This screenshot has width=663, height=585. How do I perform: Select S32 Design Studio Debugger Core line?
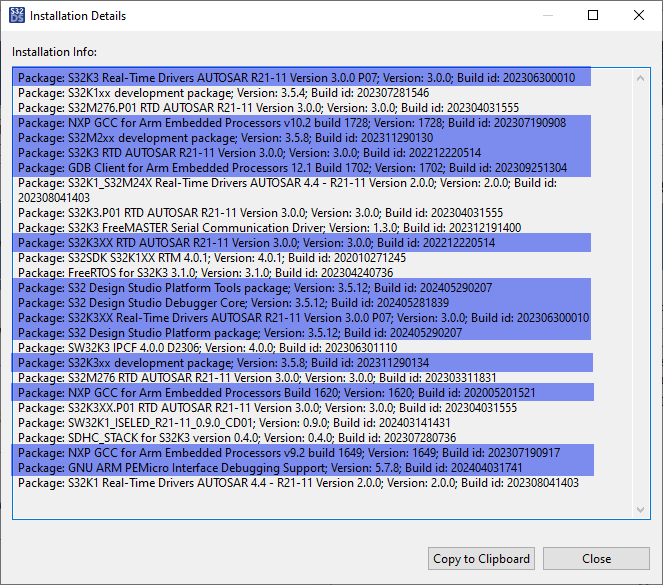[x=233, y=303]
